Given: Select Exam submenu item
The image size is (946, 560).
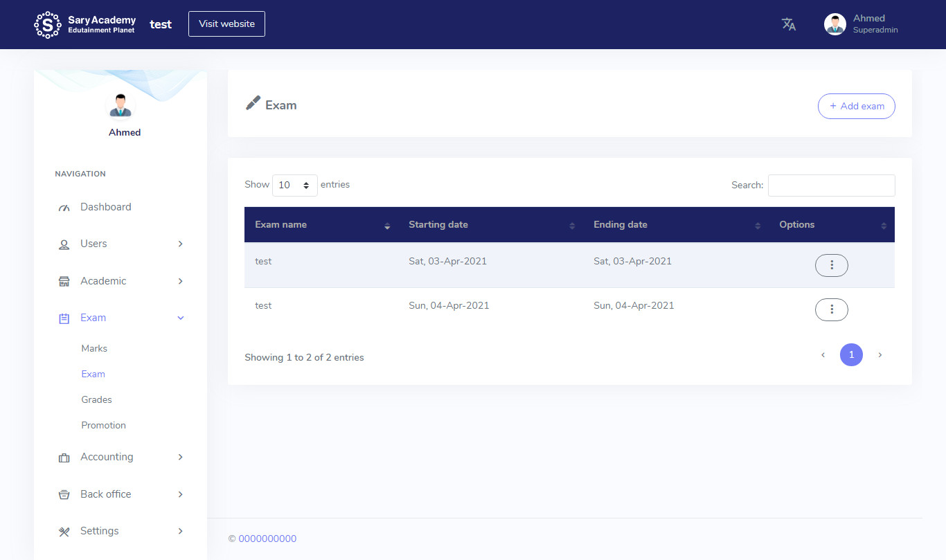Looking at the screenshot, I should 93,374.
